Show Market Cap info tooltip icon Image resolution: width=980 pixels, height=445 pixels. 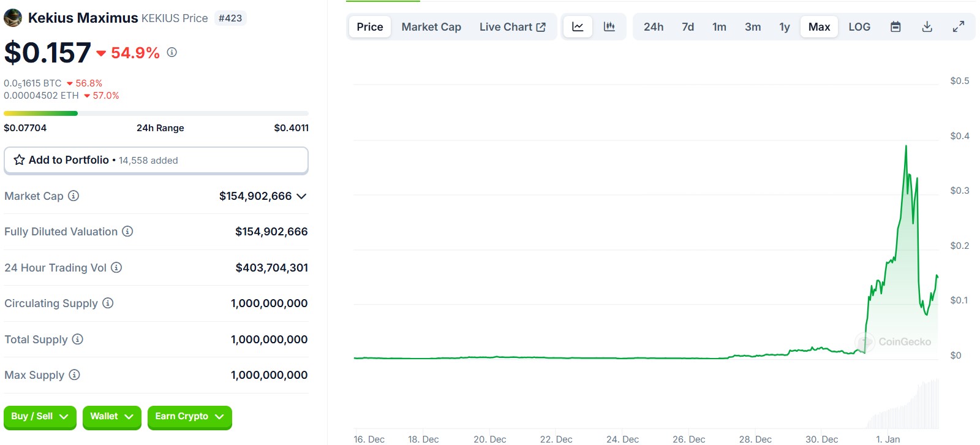click(x=73, y=196)
